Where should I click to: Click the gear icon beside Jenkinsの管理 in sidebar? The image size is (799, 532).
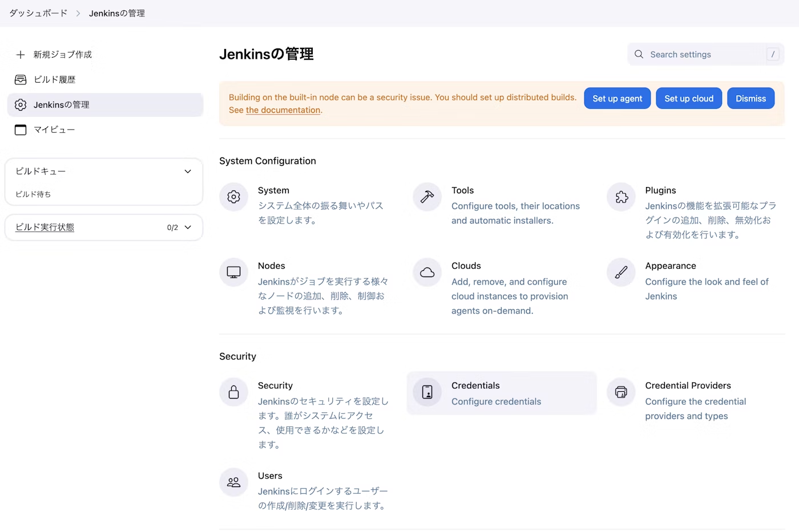21,105
